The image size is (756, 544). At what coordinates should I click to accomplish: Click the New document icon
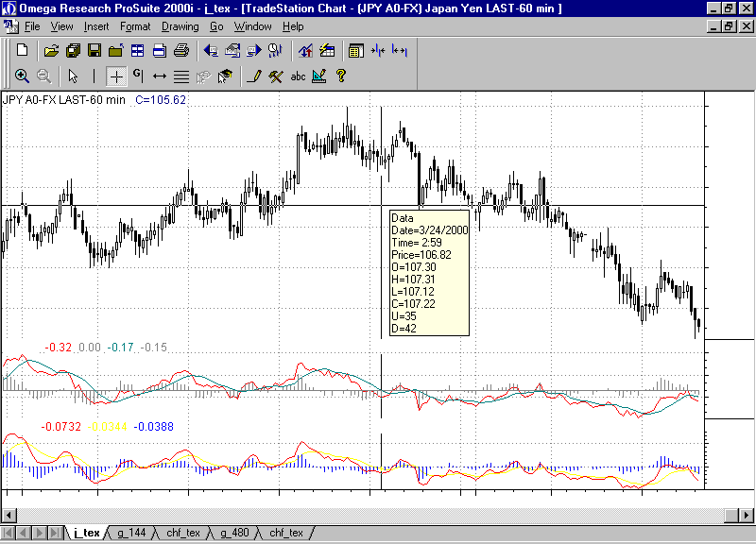tap(22, 51)
